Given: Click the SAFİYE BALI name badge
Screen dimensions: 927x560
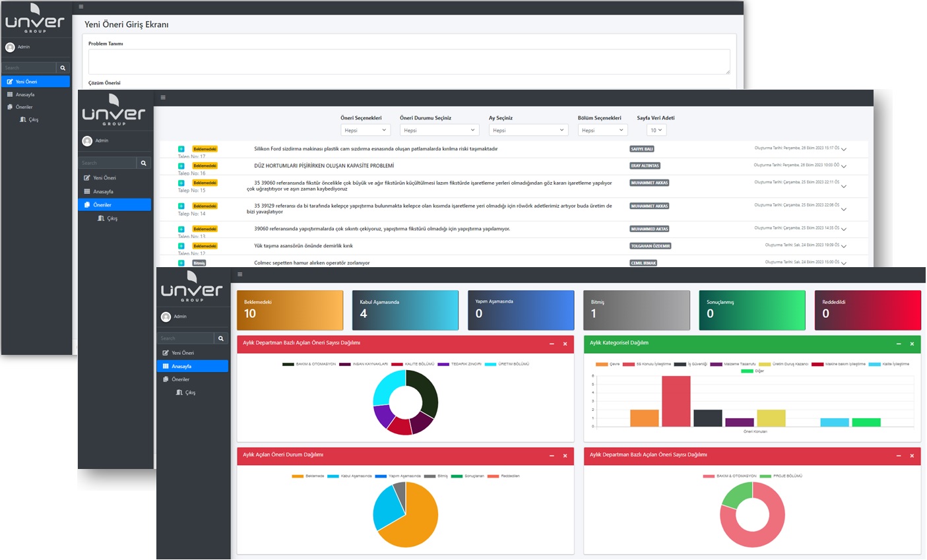Looking at the screenshot, I should (641, 149).
